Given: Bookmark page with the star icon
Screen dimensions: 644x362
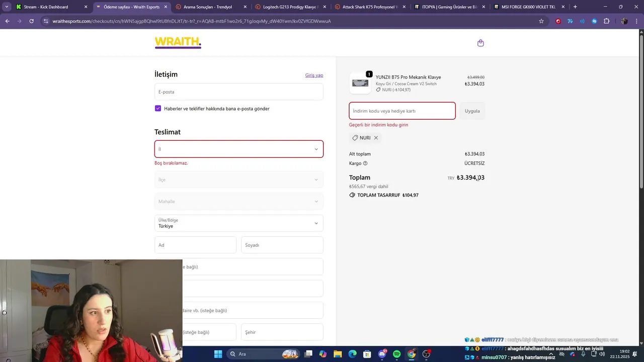Looking at the screenshot, I should [541, 21].
